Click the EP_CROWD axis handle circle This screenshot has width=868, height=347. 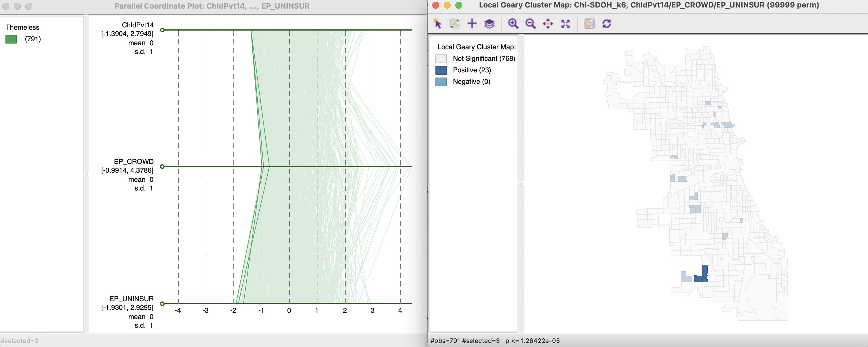coord(162,166)
